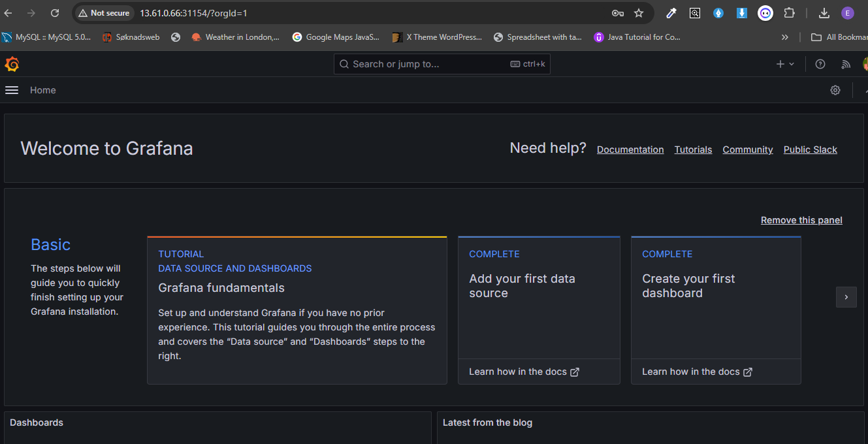Click the Welcome to Grafana heading
This screenshot has height=444, width=868.
107,148
